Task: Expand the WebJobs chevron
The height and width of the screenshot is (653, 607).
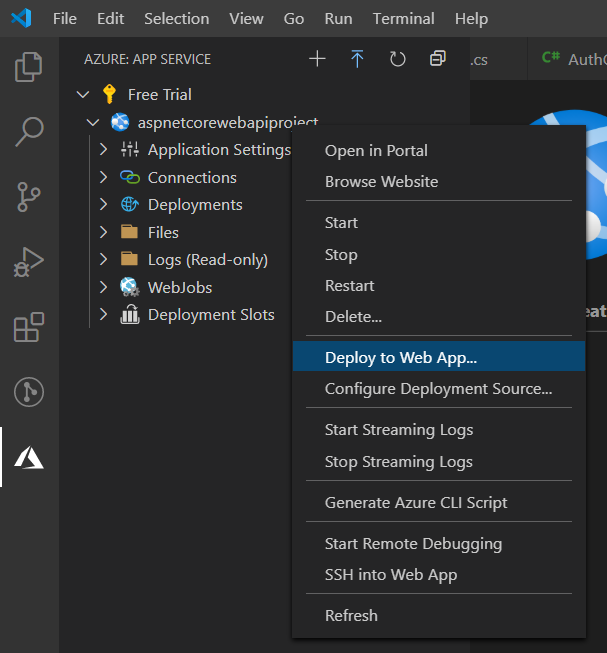Action: point(104,287)
